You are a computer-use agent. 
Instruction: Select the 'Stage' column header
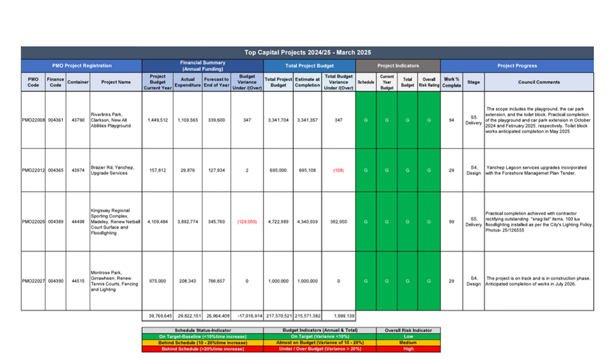(x=474, y=82)
